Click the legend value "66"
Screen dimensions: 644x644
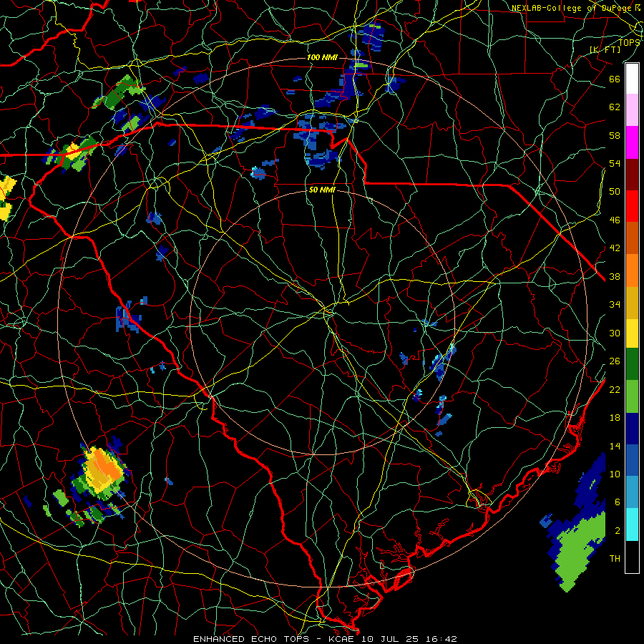coord(615,79)
